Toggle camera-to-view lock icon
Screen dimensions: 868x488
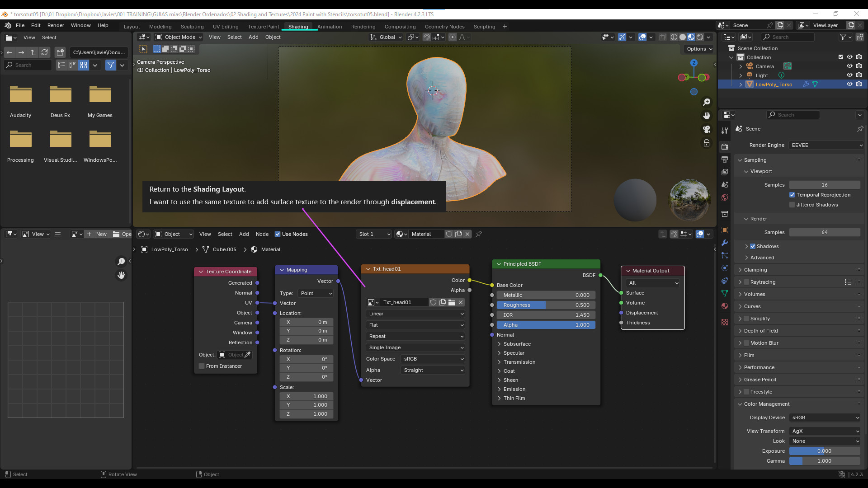pos(707,143)
